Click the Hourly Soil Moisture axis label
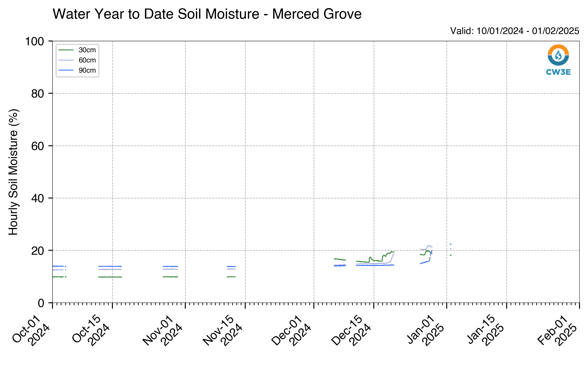 pyautogui.click(x=13, y=172)
